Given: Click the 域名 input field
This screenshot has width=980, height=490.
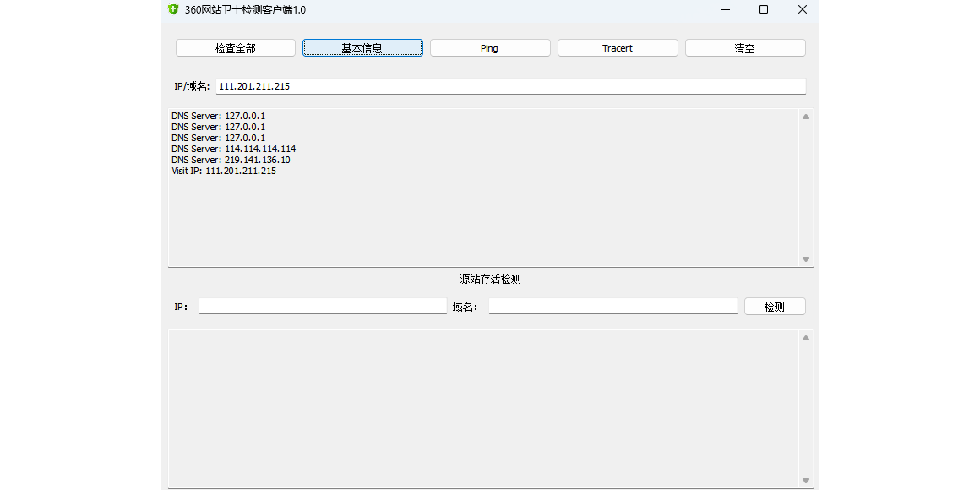Looking at the screenshot, I should point(612,306).
